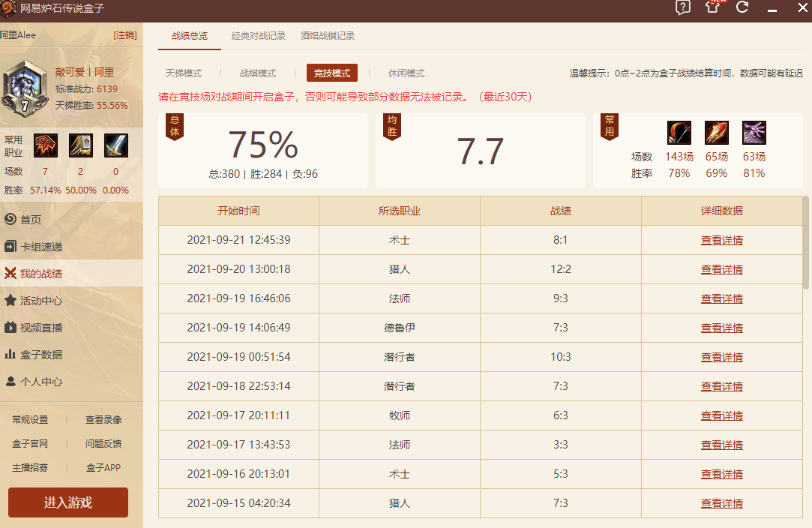812x528 pixels.
Task: Select the sidebar sword class icon with 0 games
Action: tap(116, 145)
